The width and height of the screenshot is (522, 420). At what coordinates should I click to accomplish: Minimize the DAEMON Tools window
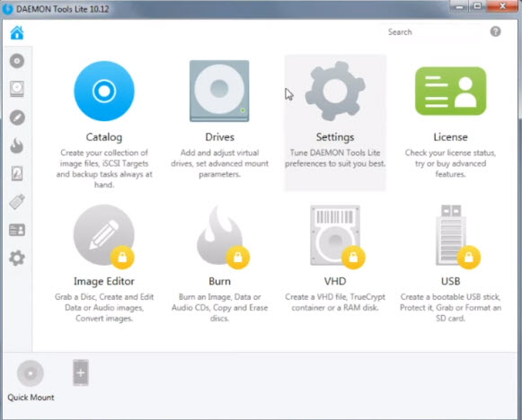[x=459, y=6]
